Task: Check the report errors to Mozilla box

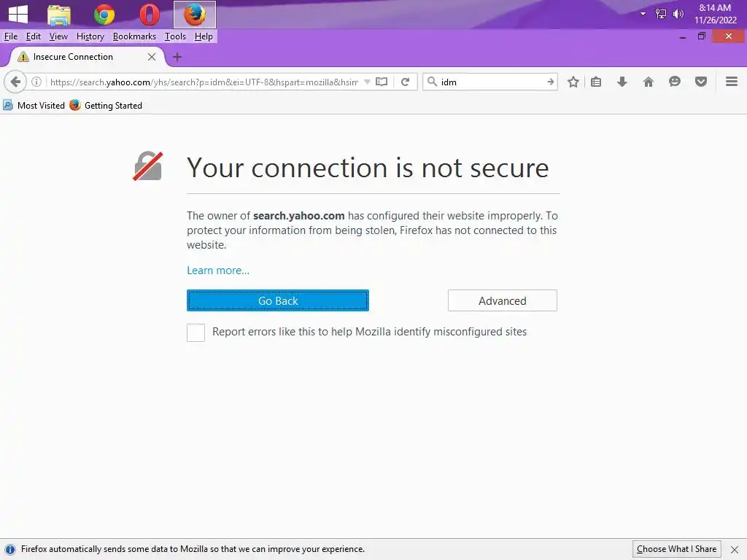Action: (x=196, y=332)
